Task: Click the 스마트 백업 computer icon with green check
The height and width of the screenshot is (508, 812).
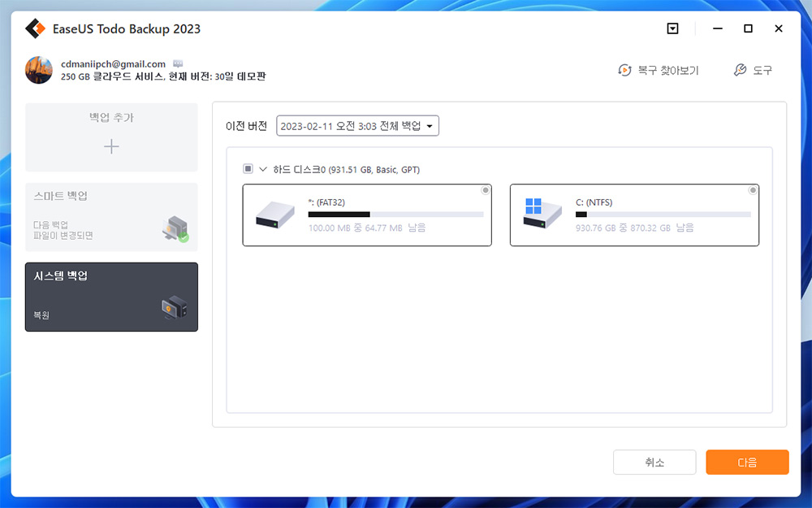Action: coord(175,228)
